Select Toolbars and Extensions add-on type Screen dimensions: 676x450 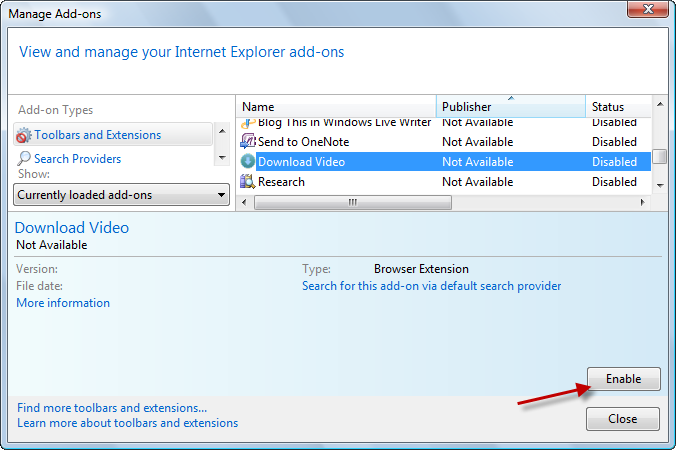pyautogui.click(x=113, y=135)
